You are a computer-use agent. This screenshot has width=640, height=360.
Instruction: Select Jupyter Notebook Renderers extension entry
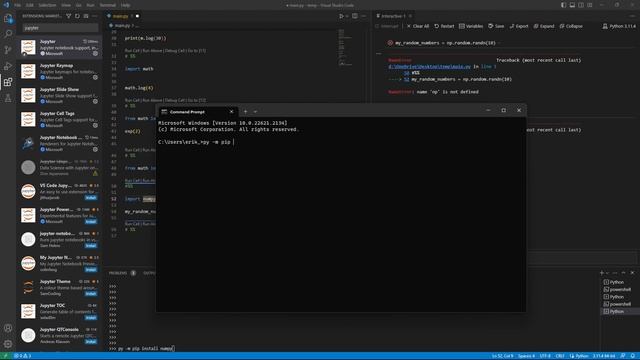tap(60, 143)
